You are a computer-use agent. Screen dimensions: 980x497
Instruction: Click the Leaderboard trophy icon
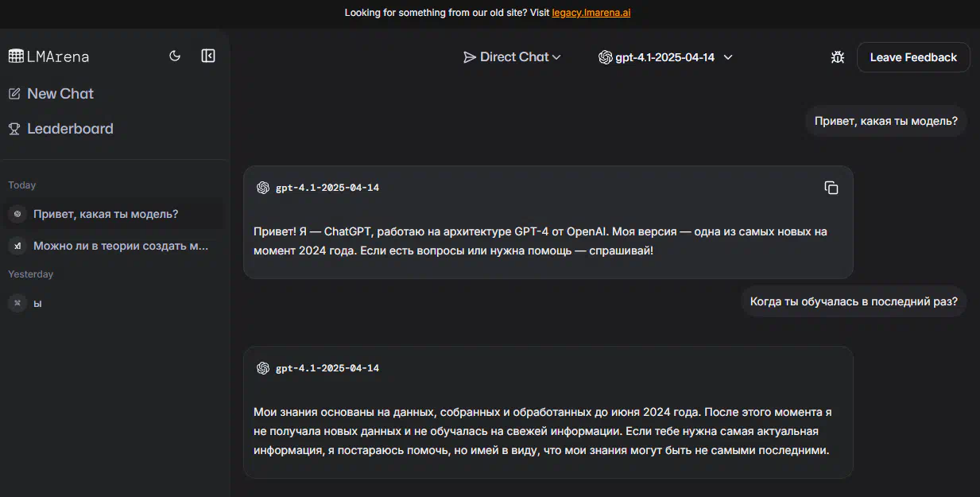tap(14, 129)
